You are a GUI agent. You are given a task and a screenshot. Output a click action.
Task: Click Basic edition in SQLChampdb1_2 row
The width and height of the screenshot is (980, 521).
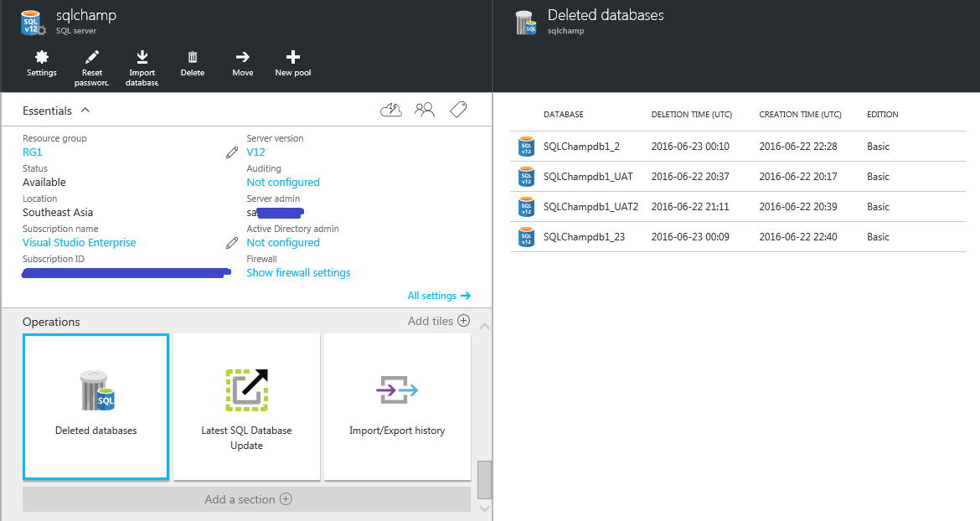pyautogui.click(x=878, y=147)
